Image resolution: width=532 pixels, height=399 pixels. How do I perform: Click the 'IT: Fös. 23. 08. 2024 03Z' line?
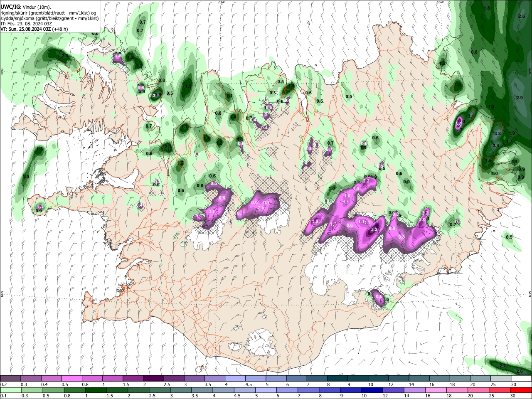26,24
